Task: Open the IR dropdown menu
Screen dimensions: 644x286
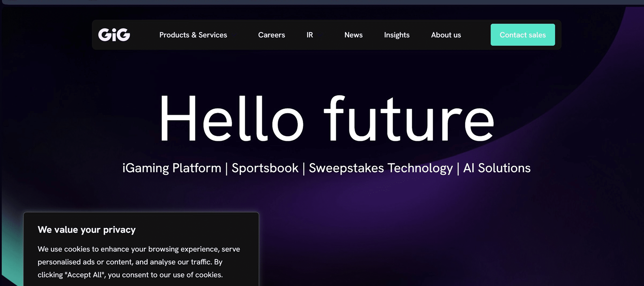Action: point(310,35)
